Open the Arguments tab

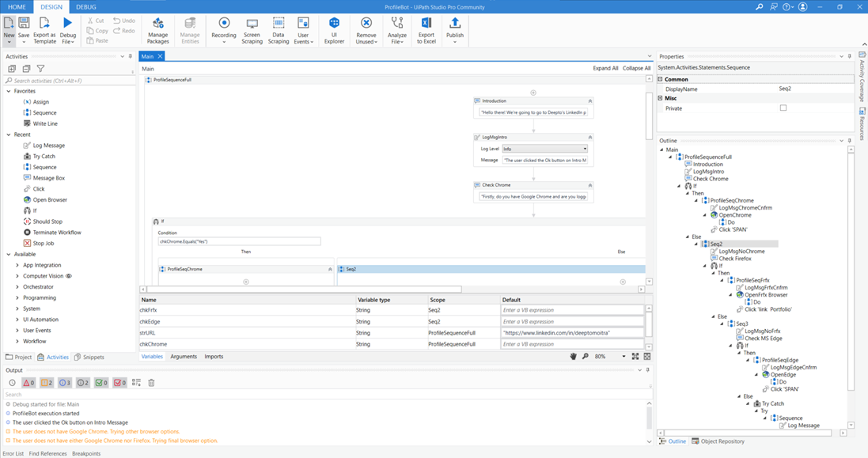coord(184,357)
